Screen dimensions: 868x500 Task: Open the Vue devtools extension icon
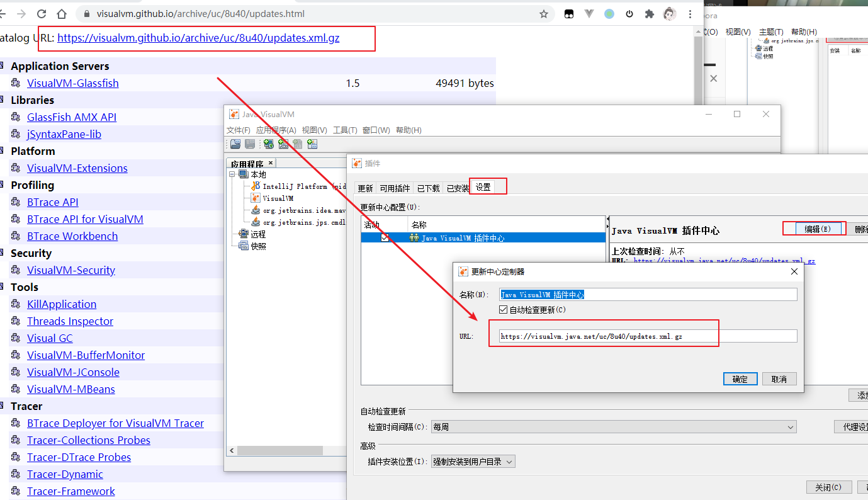589,14
